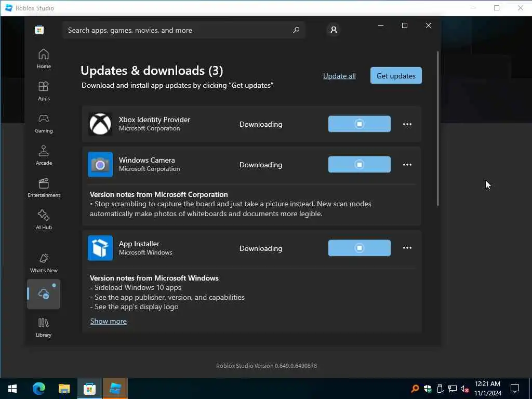
Task: Click the search apps input field
Action: [x=184, y=30]
